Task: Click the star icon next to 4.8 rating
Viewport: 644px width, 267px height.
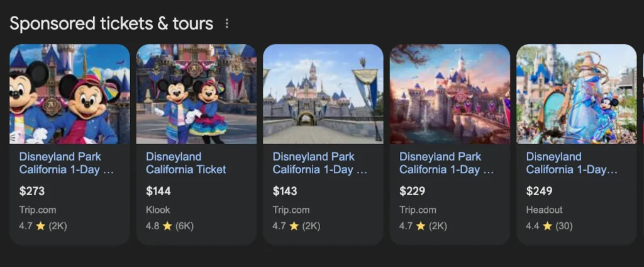Action: pos(167,226)
